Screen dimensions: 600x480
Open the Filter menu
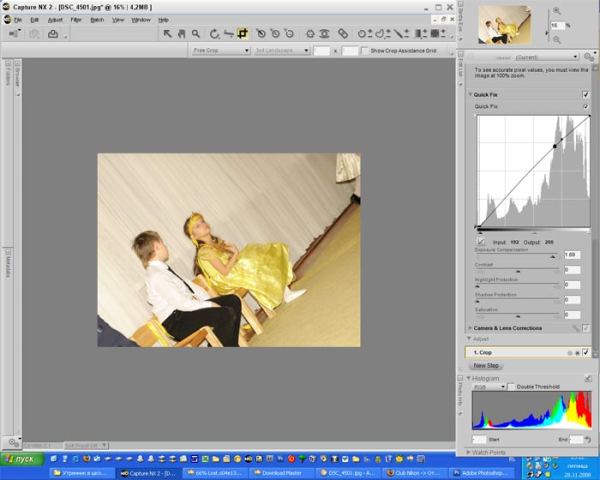(x=76, y=20)
